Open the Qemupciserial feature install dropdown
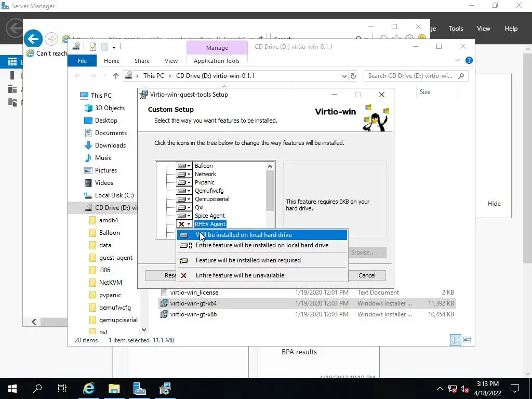 184,199
